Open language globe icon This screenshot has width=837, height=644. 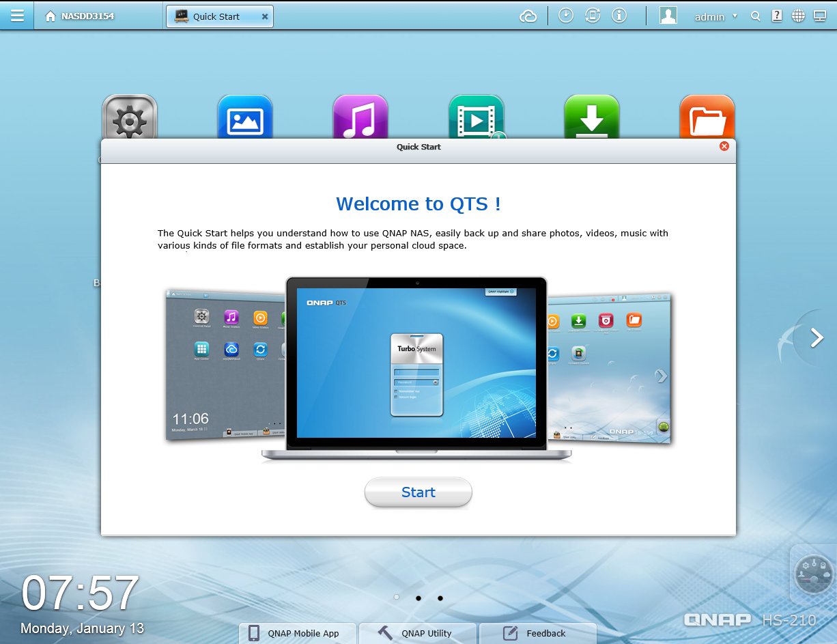click(x=798, y=16)
